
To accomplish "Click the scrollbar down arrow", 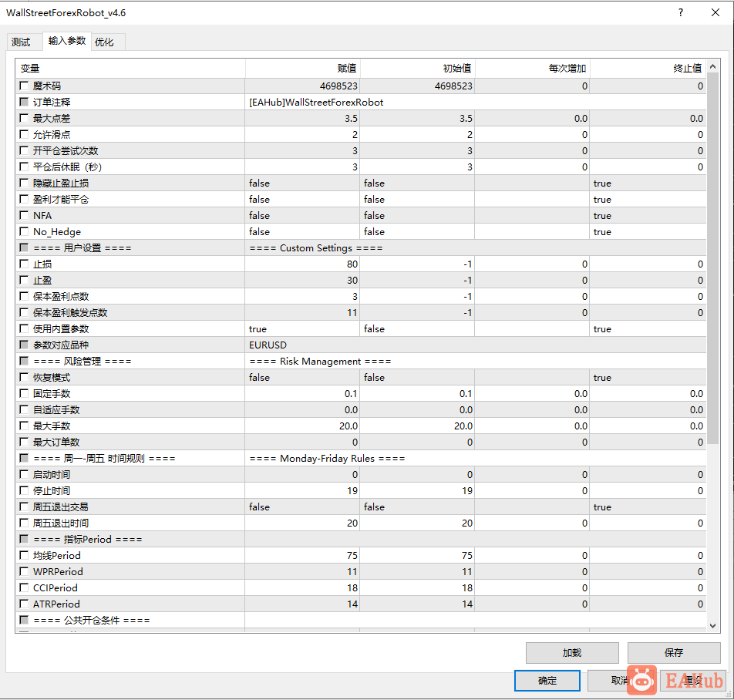I will [712, 625].
